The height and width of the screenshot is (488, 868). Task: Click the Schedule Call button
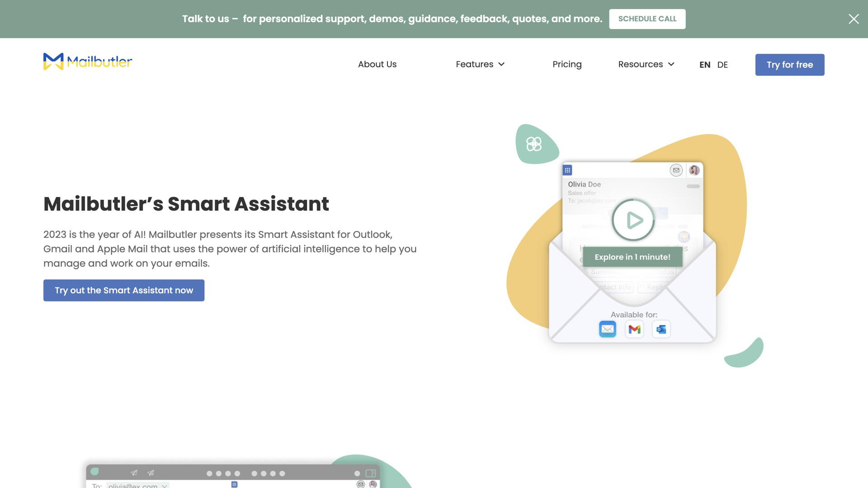pos(647,19)
